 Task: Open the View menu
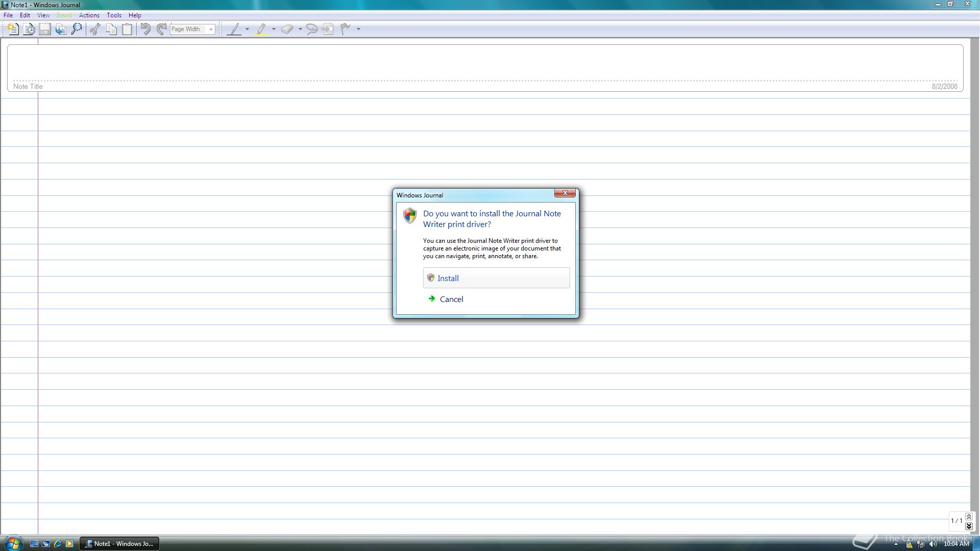click(x=43, y=15)
